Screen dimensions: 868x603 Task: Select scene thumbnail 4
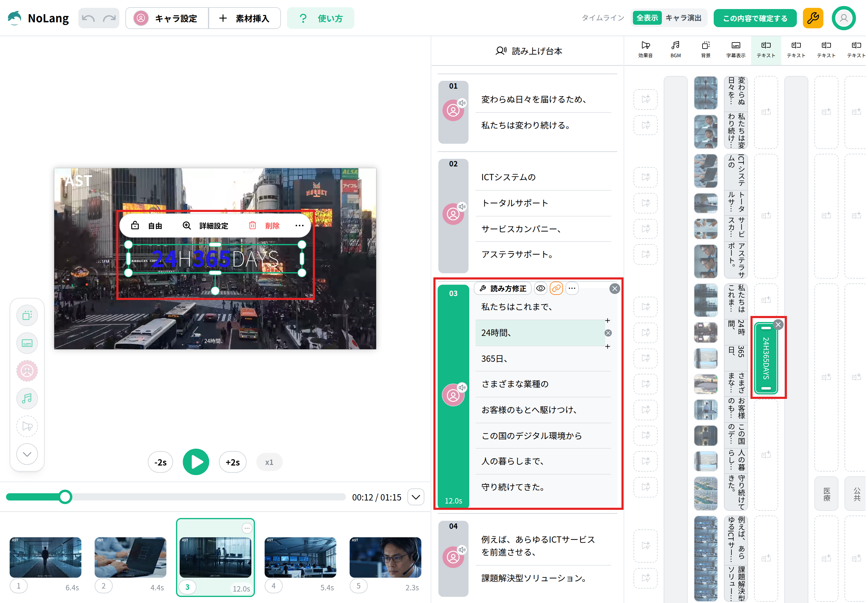pos(300,557)
